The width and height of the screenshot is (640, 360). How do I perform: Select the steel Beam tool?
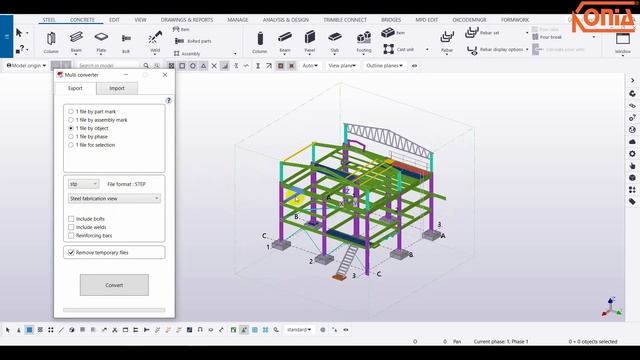[x=76, y=41]
